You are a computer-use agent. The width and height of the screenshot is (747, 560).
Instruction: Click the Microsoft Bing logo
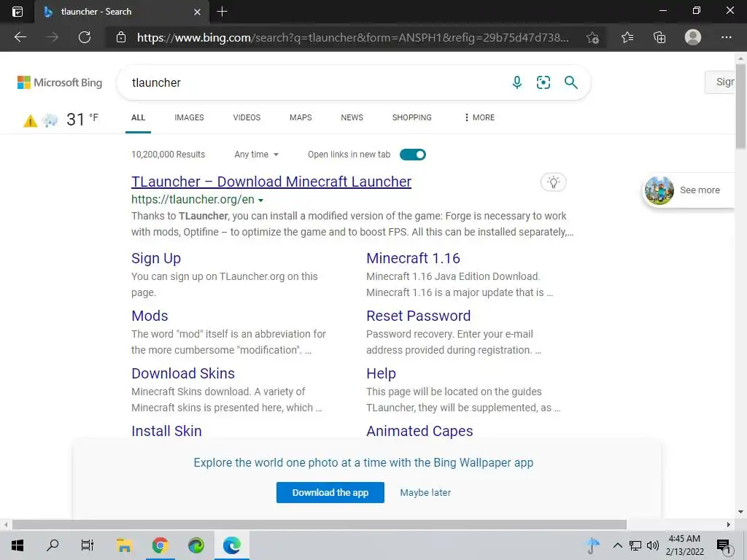[x=60, y=82]
